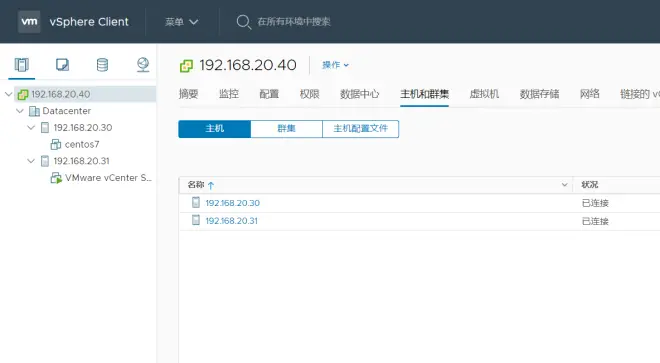Viewport: 660px width, 363px height.
Task: Click the vm logo in header
Action: point(29,21)
